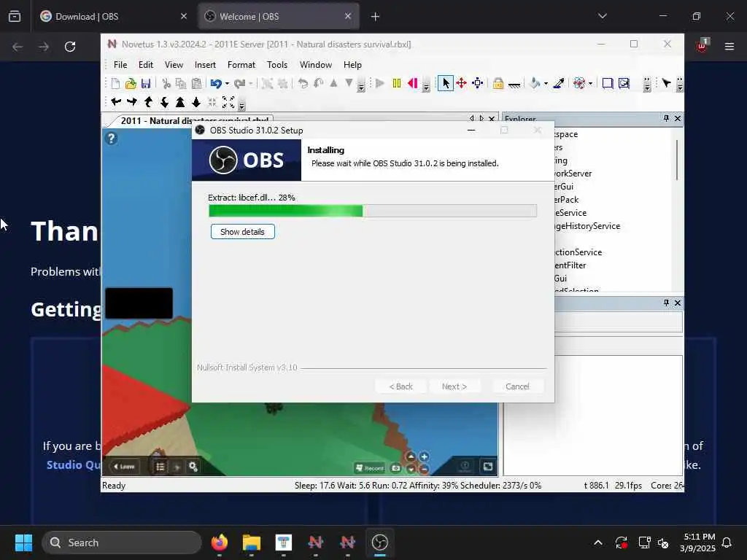This screenshot has width=747, height=560.
Task: Click the screenshot camera icon in game view
Action: click(x=396, y=468)
